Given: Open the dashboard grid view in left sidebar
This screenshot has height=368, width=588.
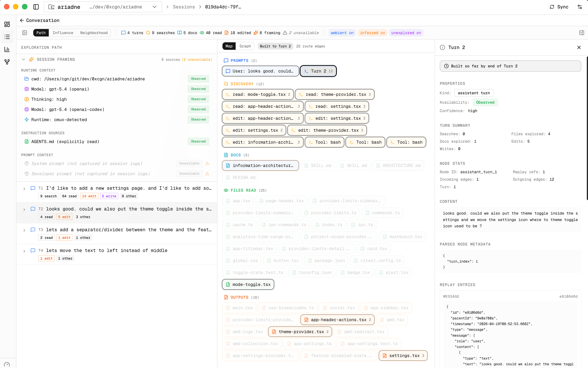Looking at the screenshot, I should point(7,24).
